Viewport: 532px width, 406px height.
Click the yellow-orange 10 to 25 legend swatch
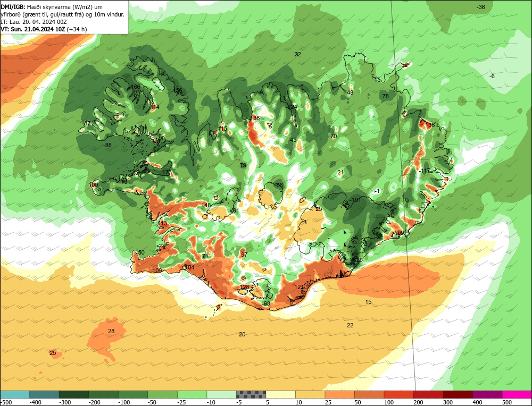[310, 394]
